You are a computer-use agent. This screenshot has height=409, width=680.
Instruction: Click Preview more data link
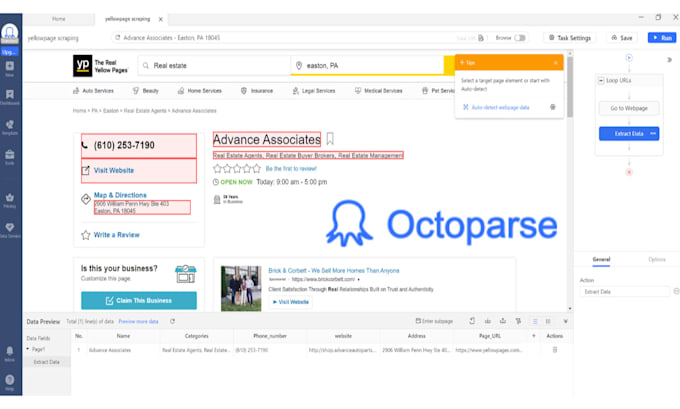[x=138, y=321]
